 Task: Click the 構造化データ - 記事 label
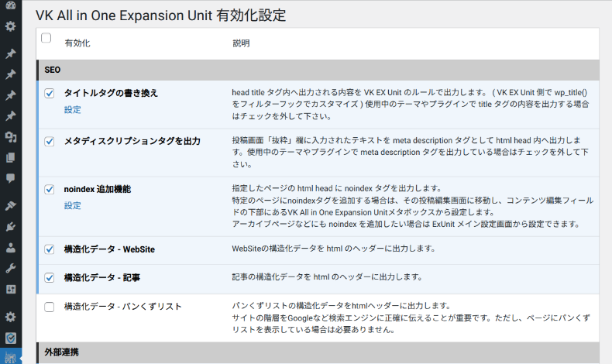point(101,278)
